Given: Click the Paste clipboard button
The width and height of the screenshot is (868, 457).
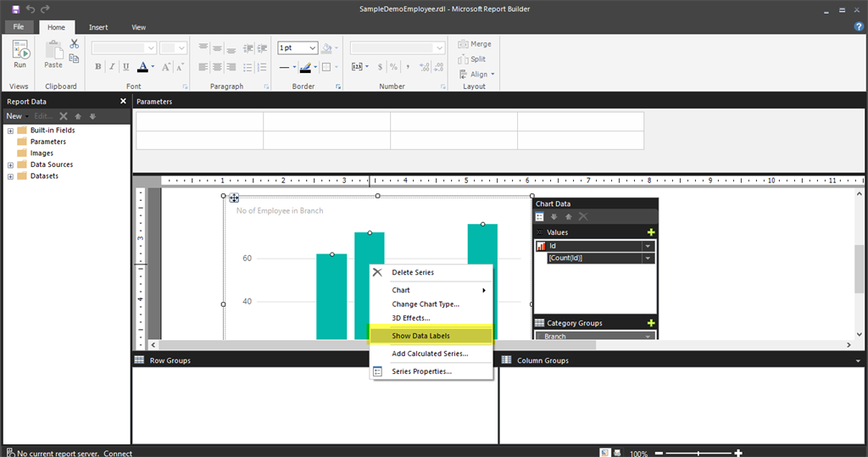Looking at the screenshot, I should coord(53,54).
